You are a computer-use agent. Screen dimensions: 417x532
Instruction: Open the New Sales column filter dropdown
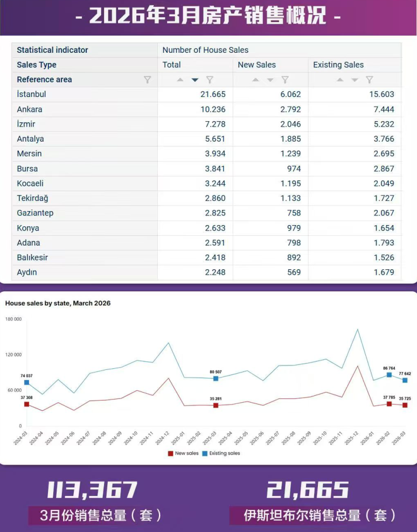[x=285, y=80]
